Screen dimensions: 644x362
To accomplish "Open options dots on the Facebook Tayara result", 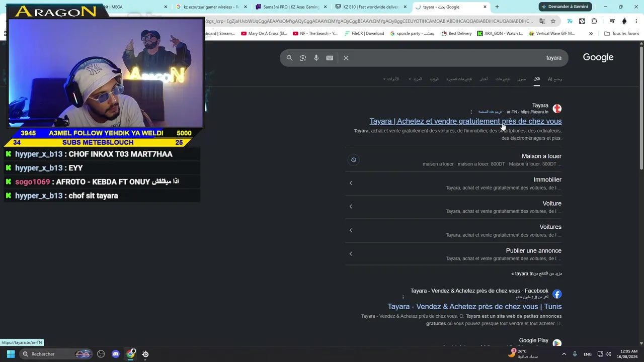I will 403,297.
